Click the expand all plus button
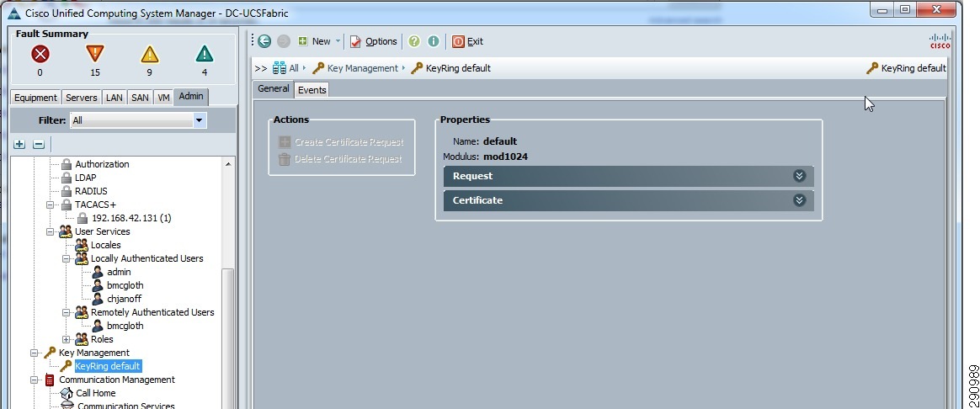 tap(19, 144)
